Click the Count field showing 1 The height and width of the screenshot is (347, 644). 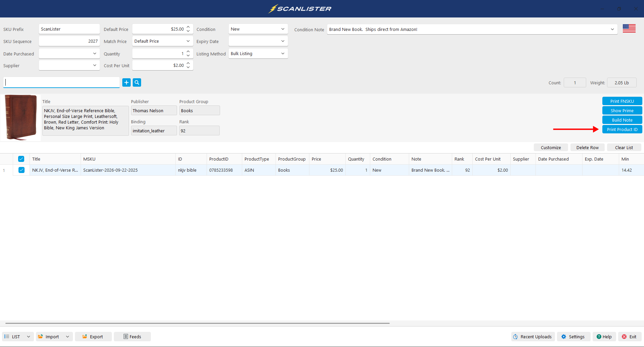[574, 83]
